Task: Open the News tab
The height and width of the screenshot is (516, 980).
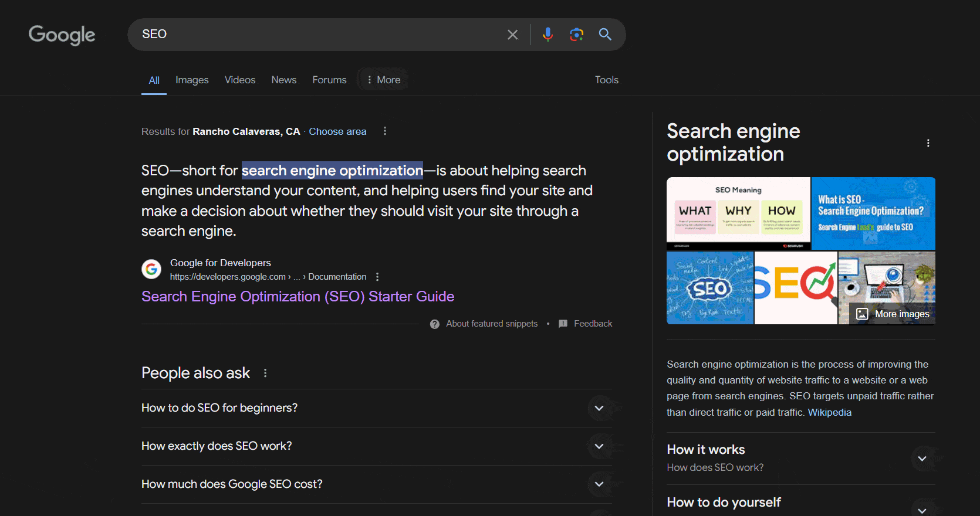Action: click(284, 80)
